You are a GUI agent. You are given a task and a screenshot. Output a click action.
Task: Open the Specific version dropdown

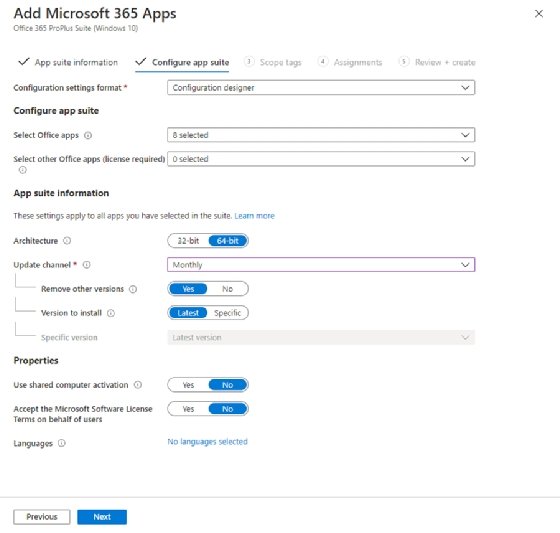(x=321, y=337)
